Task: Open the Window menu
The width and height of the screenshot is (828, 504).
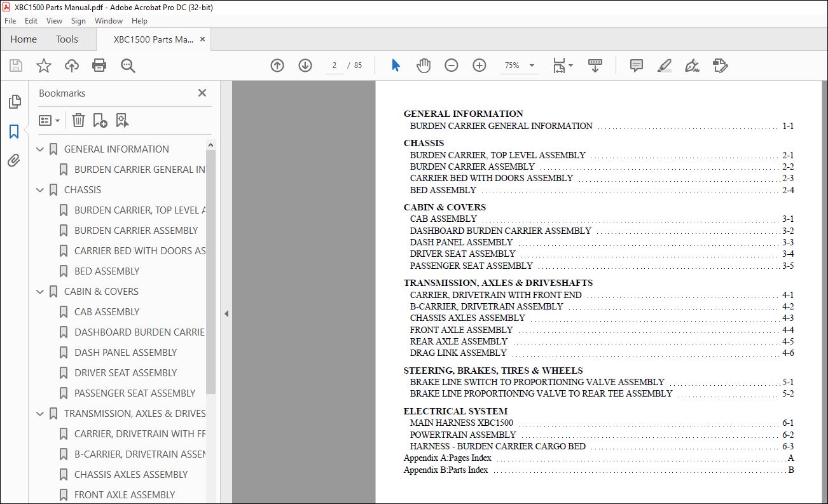Action: [x=109, y=21]
